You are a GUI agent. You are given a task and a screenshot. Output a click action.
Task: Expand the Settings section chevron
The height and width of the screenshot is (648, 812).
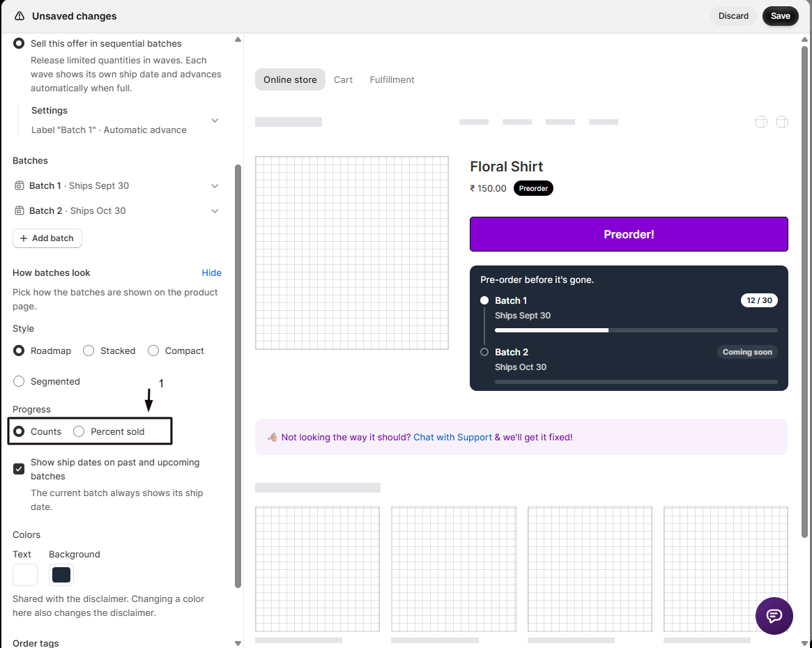click(215, 120)
